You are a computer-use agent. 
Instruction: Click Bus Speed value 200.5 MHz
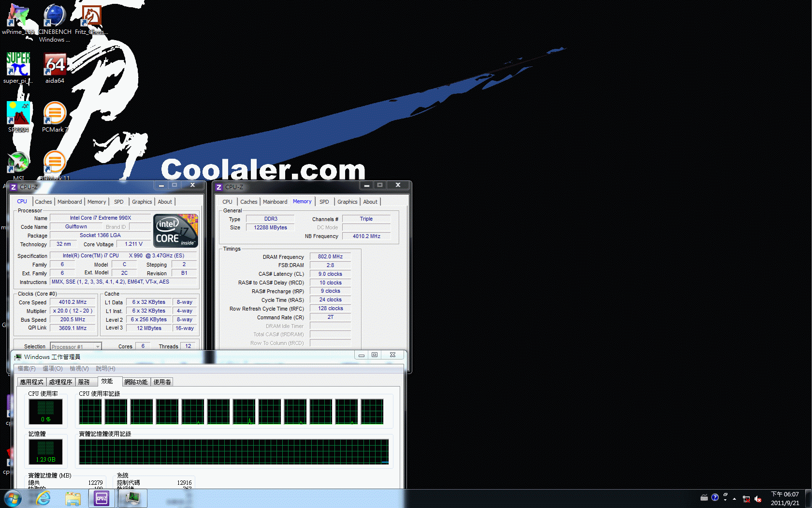point(73,319)
